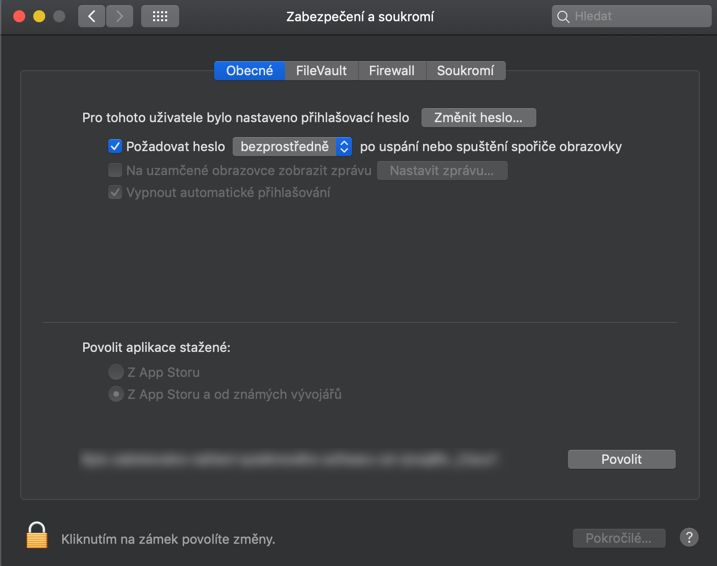717x566 pixels.
Task: Toggle Na uzamčené obrazovce zobrazit zprávu checkbox
Action: (x=115, y=170)
